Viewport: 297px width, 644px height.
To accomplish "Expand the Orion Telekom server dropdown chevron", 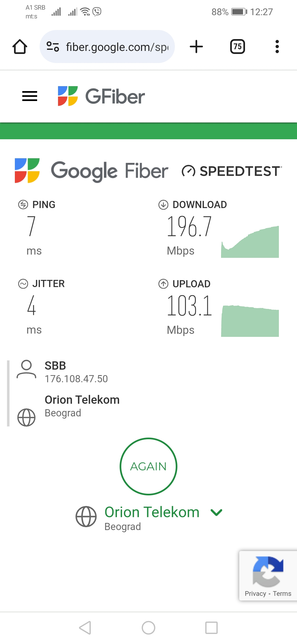I will [216, 512].
